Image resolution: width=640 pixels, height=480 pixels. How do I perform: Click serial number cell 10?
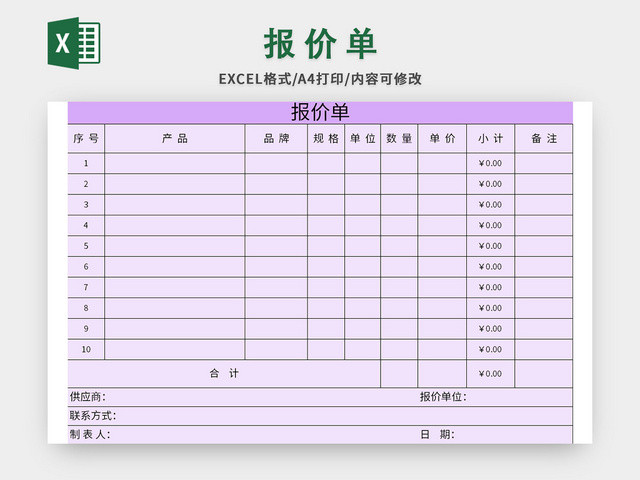[86, 349]
